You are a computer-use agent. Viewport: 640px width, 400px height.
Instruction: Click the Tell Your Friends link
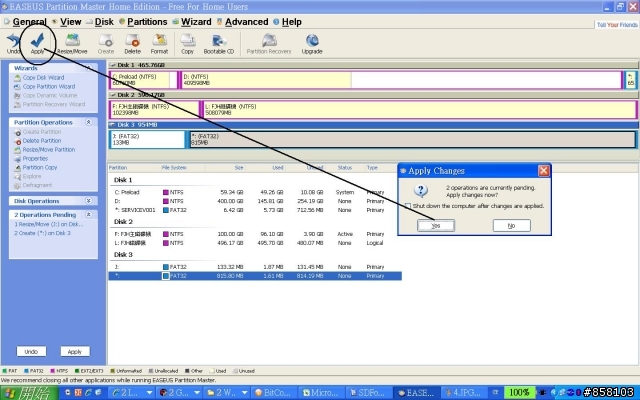click(617, 25)
